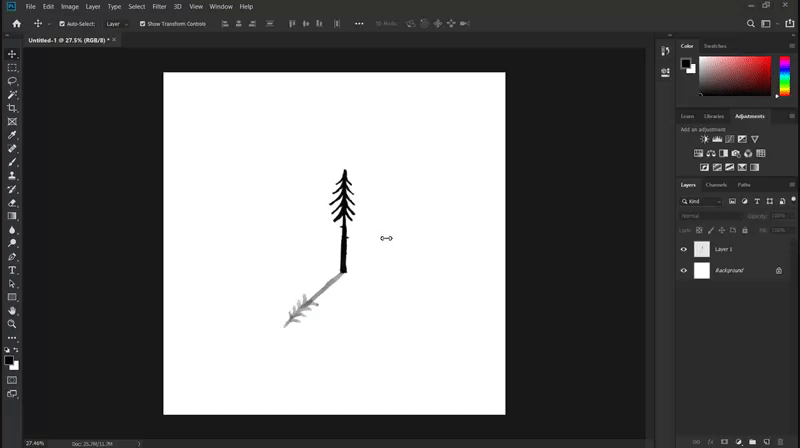Open the Select menu
The height and width of the screenshot is (448, 800).
click(137, 7)
